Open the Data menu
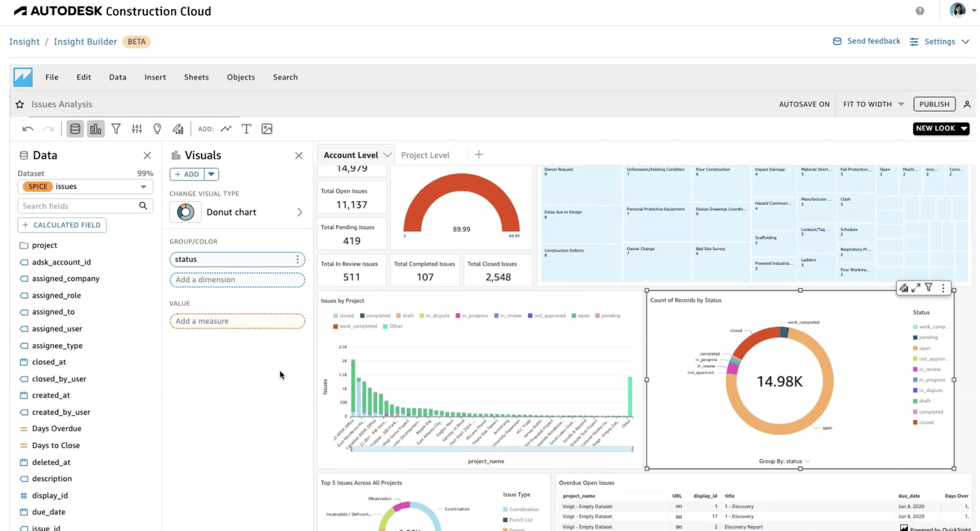The width and height of the screenshot is (980, 531). 118,77
